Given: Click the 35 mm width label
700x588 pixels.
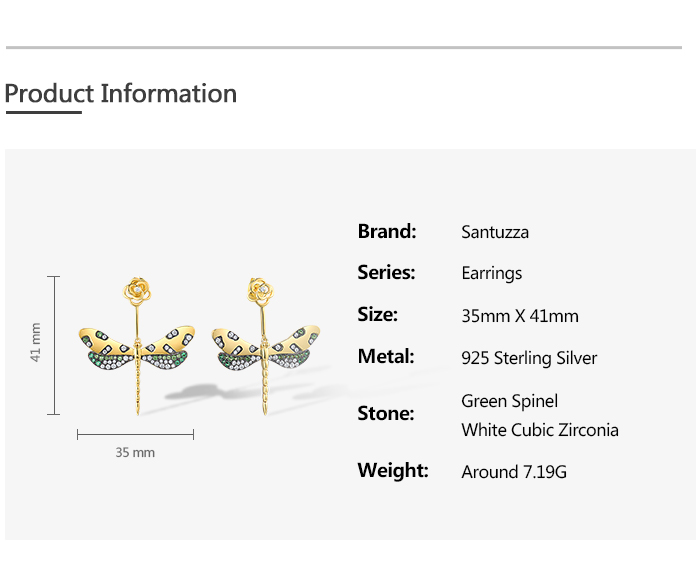Looking at the screenshot, I should (x=135, y=452).
